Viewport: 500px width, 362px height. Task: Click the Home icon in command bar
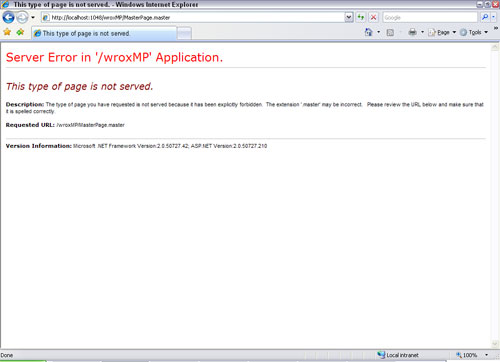coord(368,32)
